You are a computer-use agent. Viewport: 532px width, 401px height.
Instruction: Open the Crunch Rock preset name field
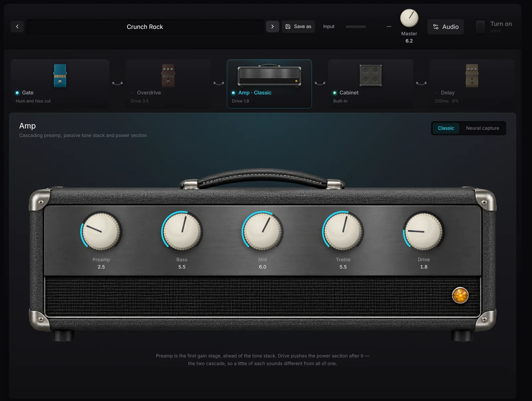coord(145,27)
